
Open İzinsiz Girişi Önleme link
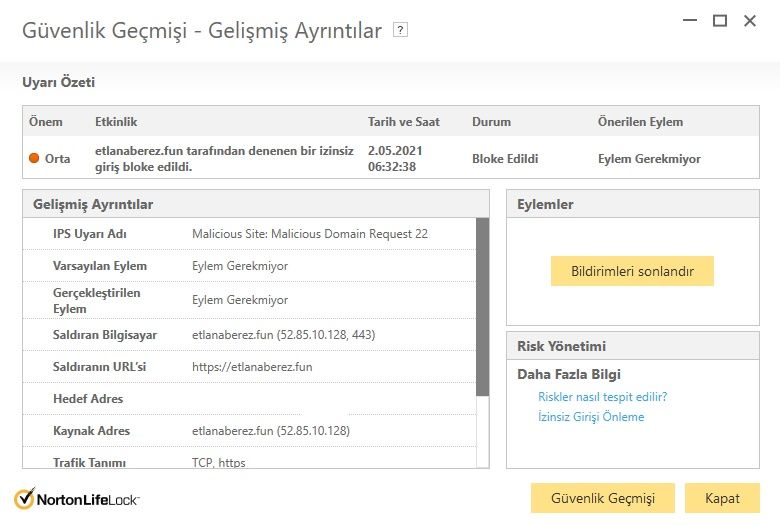click(x=591, y=417)
